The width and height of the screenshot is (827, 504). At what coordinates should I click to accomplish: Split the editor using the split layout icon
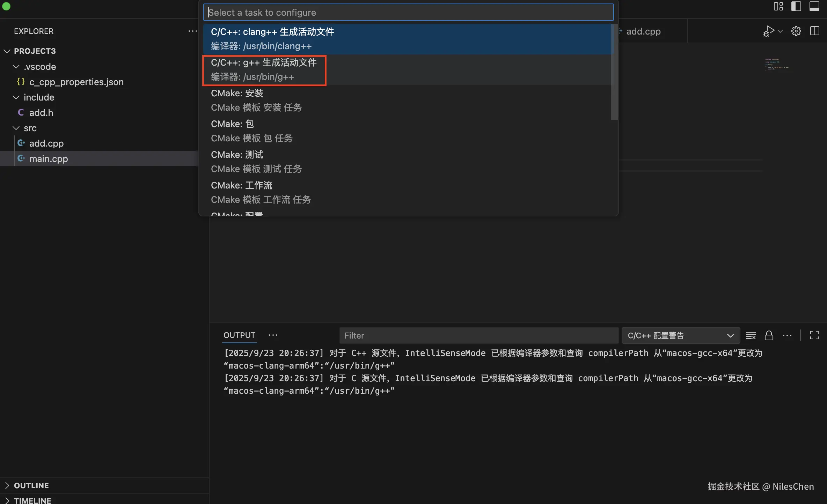[814, 31]
